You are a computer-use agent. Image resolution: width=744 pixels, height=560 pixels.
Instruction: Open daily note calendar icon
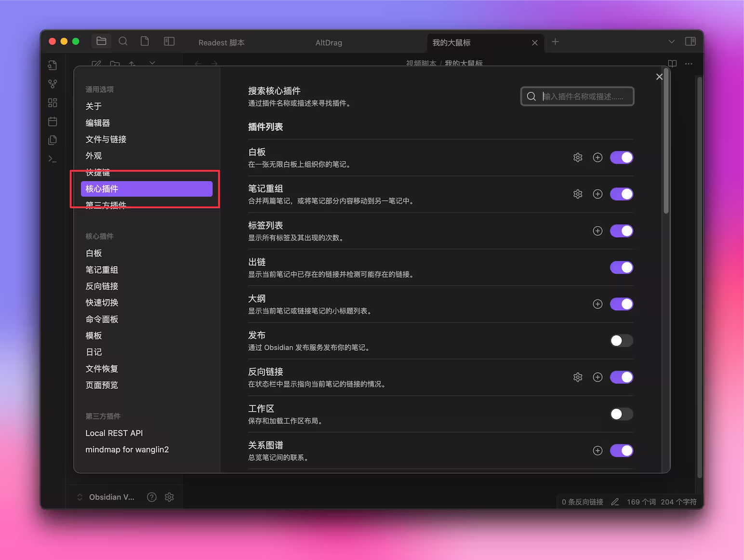[53, 121]
